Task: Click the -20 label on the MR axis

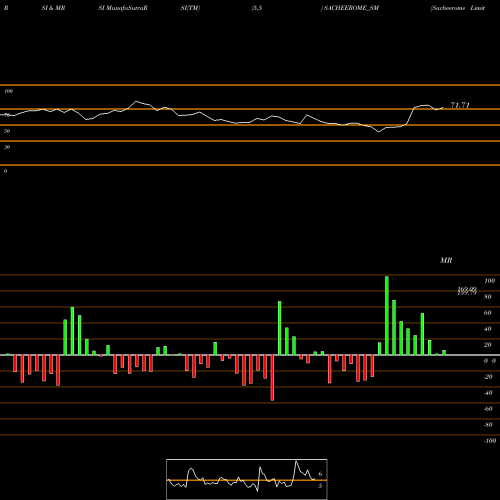Action: 488,377
